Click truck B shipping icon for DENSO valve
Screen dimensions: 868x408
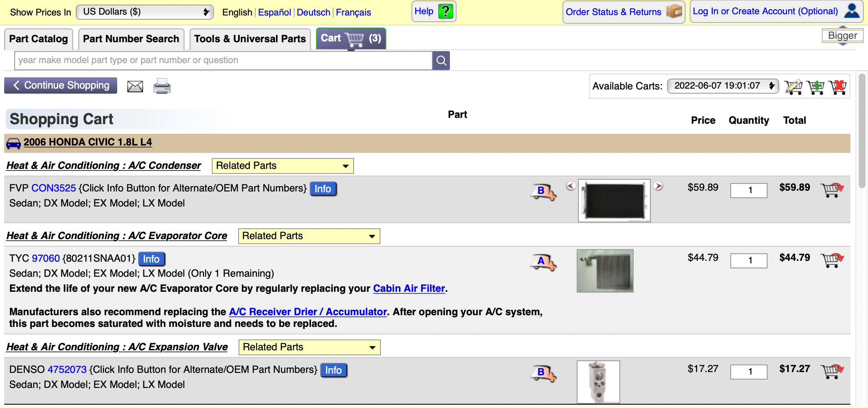point(544,373)
